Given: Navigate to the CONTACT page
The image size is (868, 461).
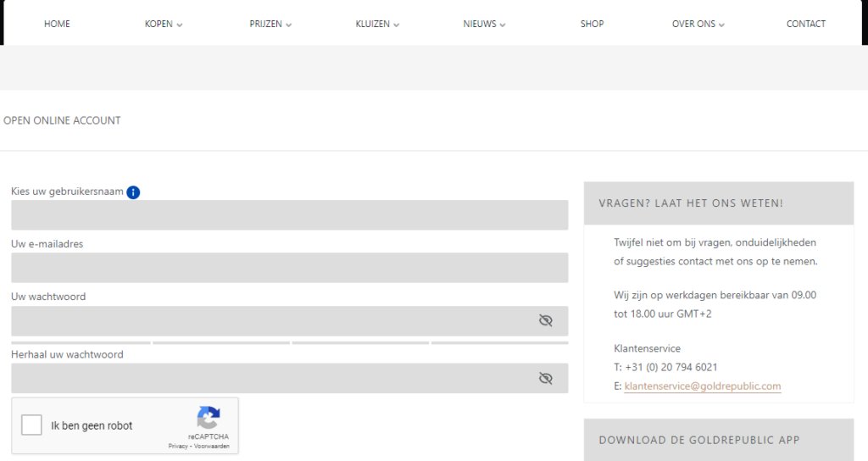Looking at the screenshot, I should [x=805, y=24].
